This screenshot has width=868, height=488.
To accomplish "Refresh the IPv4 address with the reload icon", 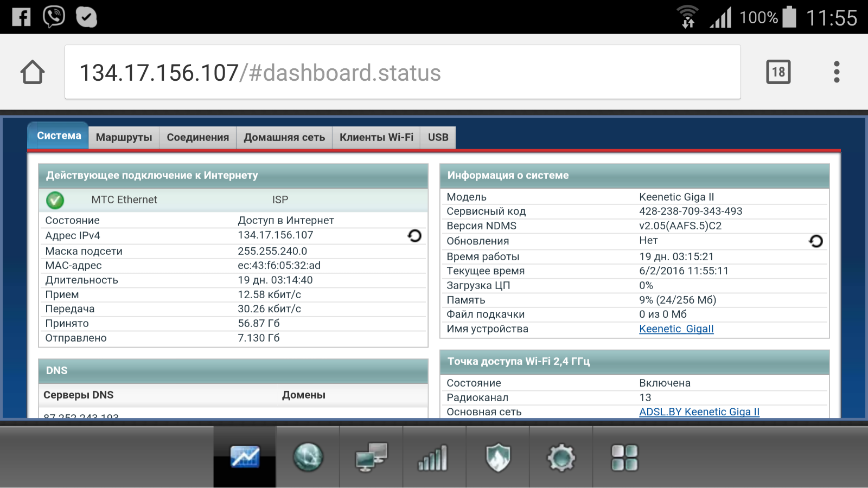I will 414,236.
